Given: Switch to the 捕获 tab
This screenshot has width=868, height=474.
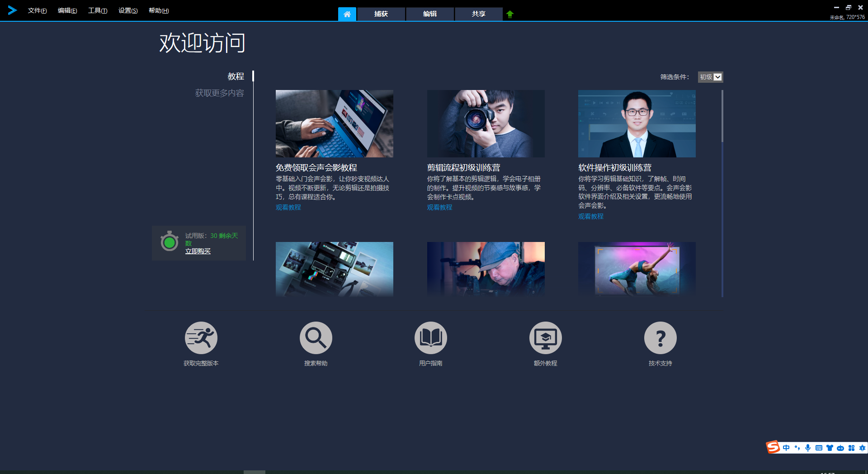Looking at the screenshot, I should [381, 14].
